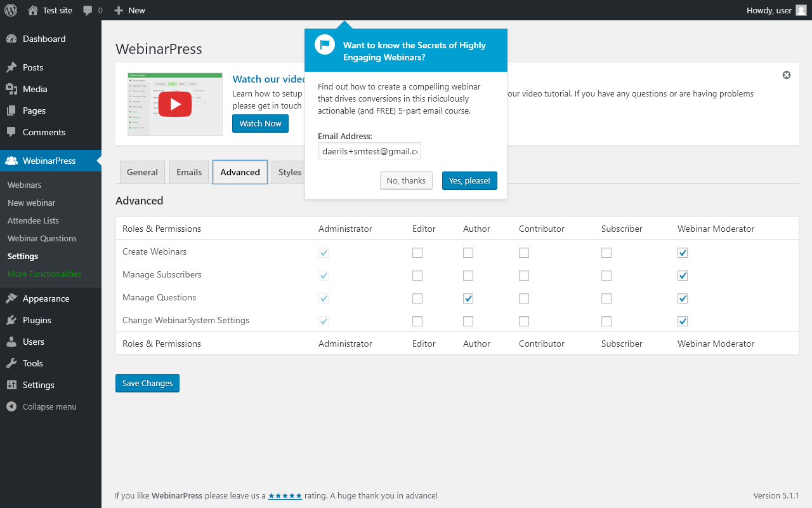Play the YouTube tutorial video
The image size is (812, 508).
pyautogui.click(x=175, y=105)
